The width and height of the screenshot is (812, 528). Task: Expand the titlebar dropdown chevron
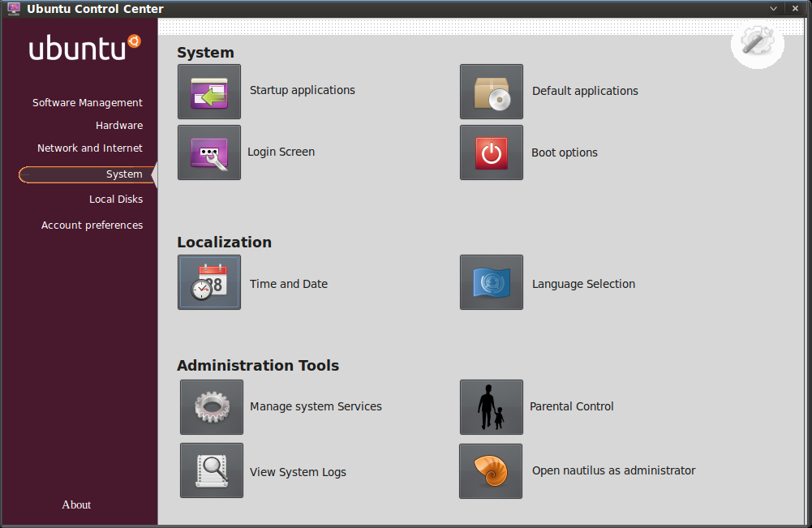(x=773, y=8)
